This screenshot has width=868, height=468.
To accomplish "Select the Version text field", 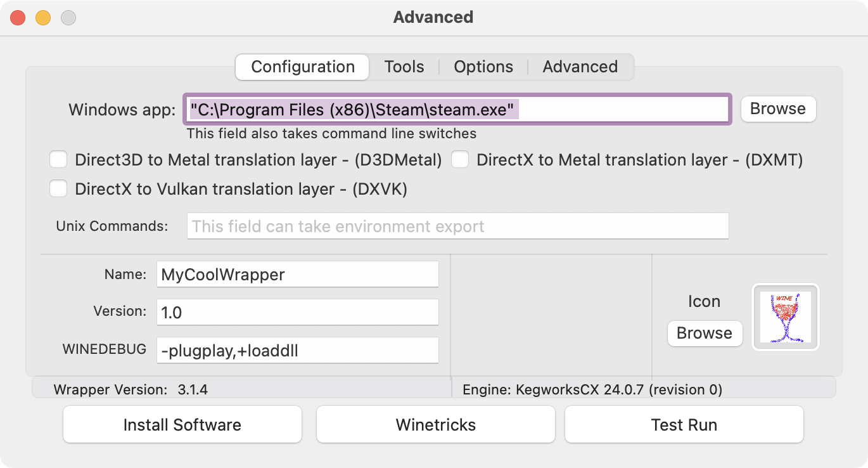I will [297, 313].
